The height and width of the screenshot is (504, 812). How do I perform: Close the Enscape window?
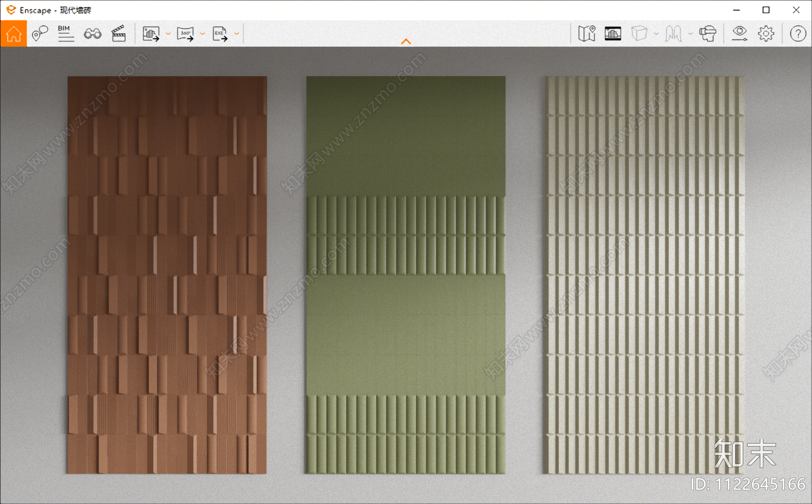(x=796, y=10)
